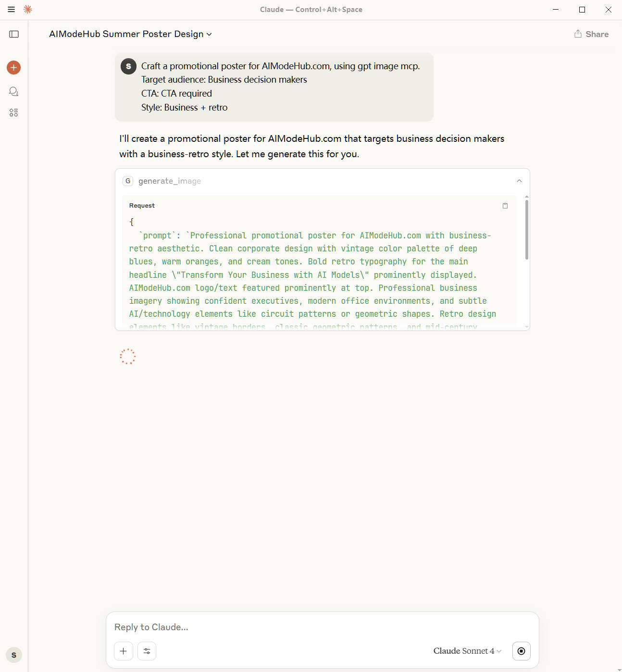This screenshot has width=622, height=672.
Task: Click the user message avatar S
Action: (x=128, y=66)
